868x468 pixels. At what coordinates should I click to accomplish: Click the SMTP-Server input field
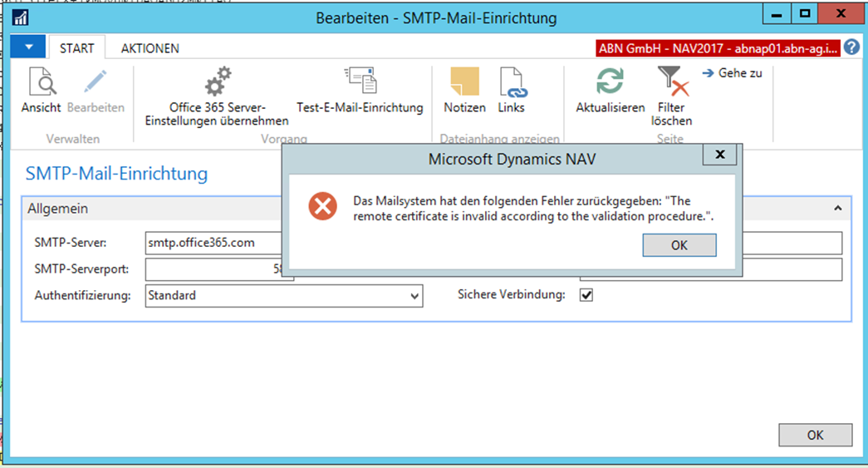point(214,243)
